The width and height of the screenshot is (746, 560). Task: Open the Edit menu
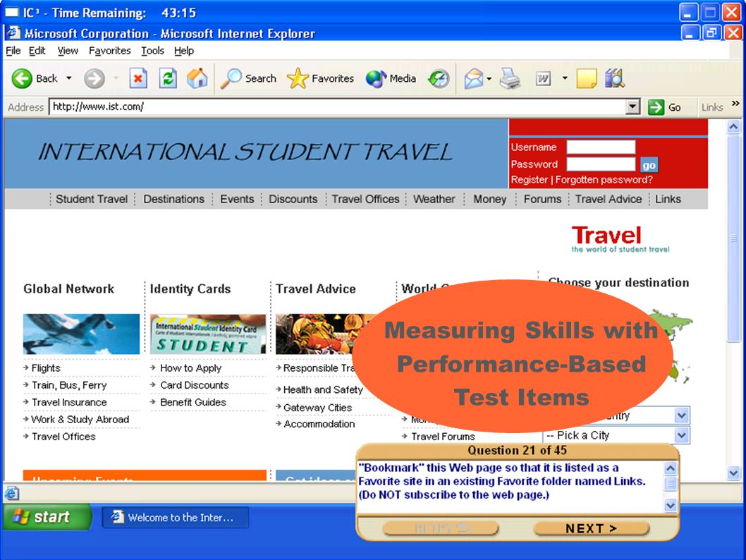37,51
